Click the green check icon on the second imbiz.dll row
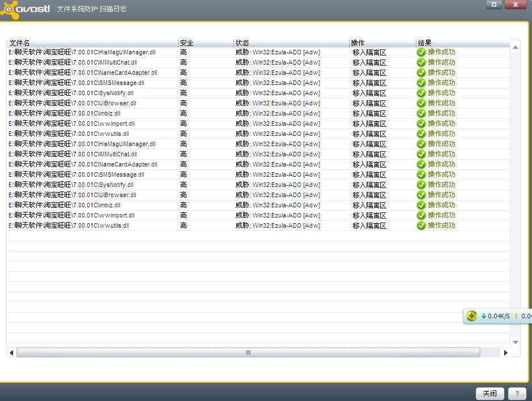Image resolution: width=532 pixels, height=401 pixels. [421, 205]
